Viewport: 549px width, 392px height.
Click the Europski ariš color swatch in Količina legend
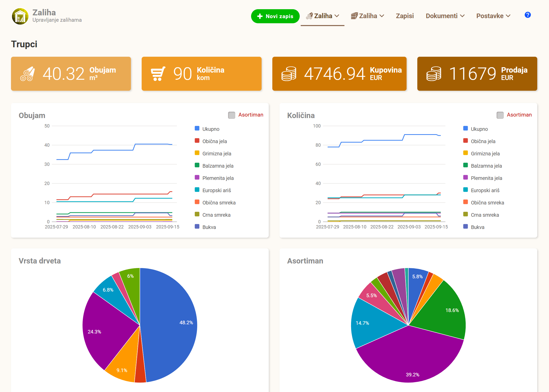point(465,190)
